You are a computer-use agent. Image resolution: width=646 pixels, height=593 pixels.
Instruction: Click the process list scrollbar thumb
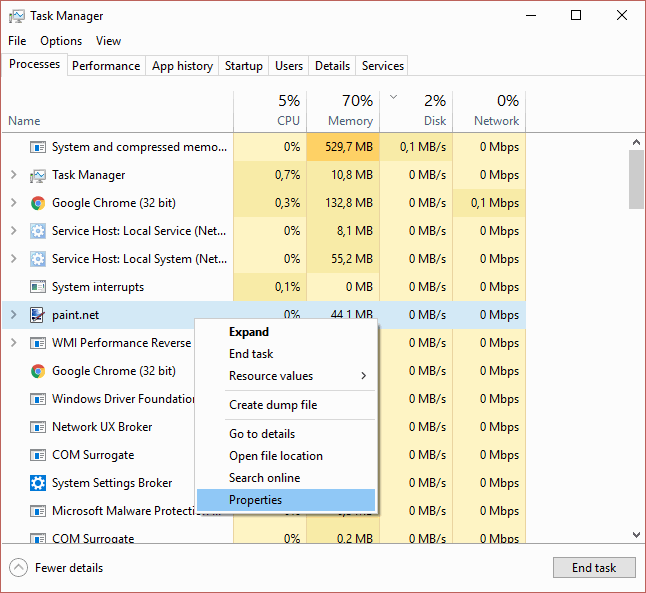coord(636,180)
